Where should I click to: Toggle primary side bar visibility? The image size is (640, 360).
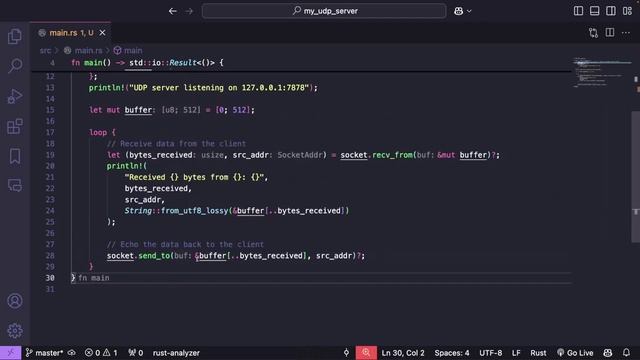tap(578, 11)
